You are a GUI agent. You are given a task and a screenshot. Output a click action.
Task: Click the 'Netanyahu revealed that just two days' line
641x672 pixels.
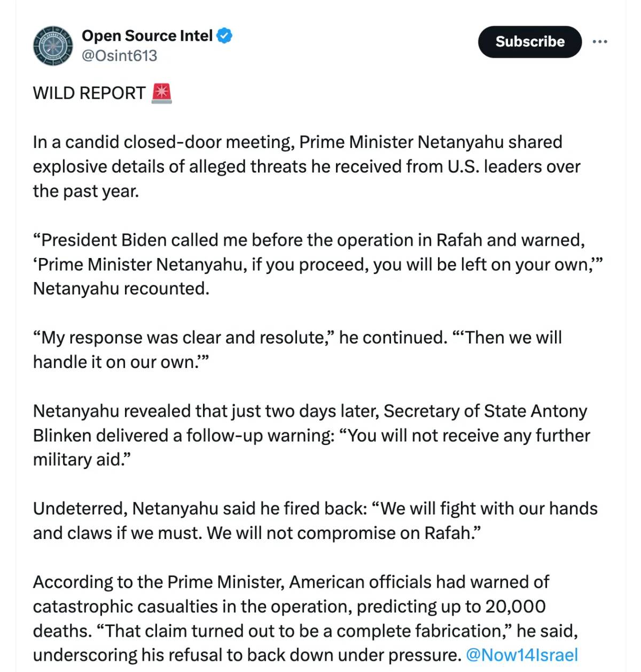tap(310, 411)
